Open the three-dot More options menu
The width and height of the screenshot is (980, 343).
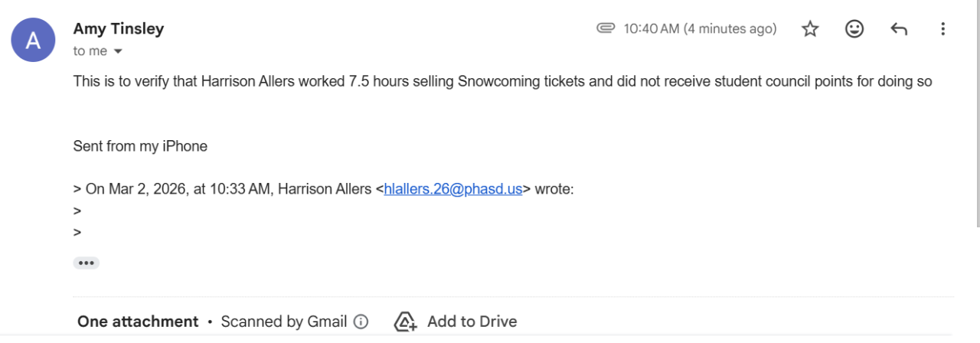(x=943, y=29)
